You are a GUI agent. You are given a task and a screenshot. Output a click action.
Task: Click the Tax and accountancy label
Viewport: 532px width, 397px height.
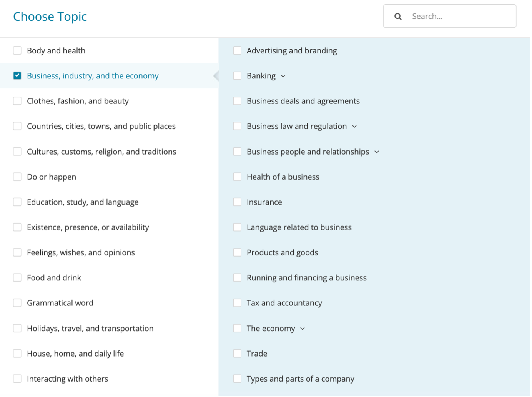click(x=284, y=303)
